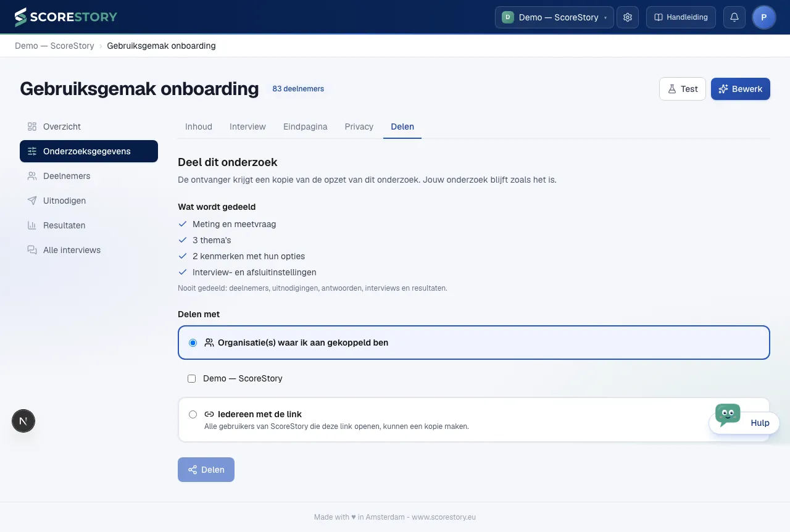Viewport: 790px width, 532px height.
Task: Click the Resultaten bar chart icon
Action: click(32, 225)
